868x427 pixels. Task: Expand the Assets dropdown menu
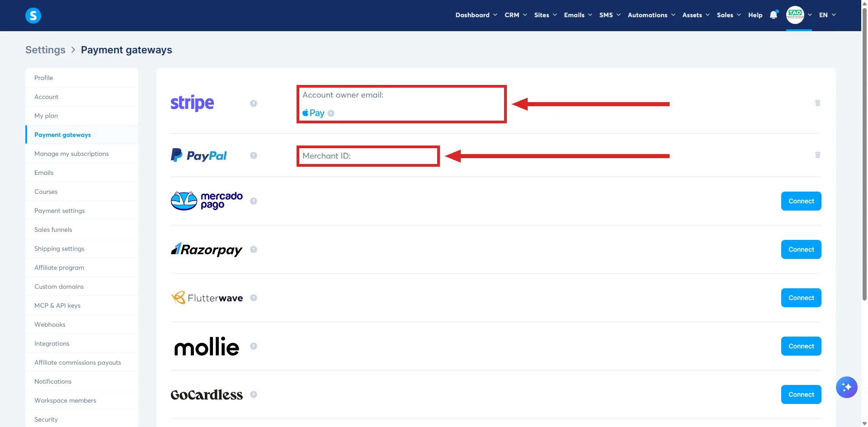click(696, 15)
